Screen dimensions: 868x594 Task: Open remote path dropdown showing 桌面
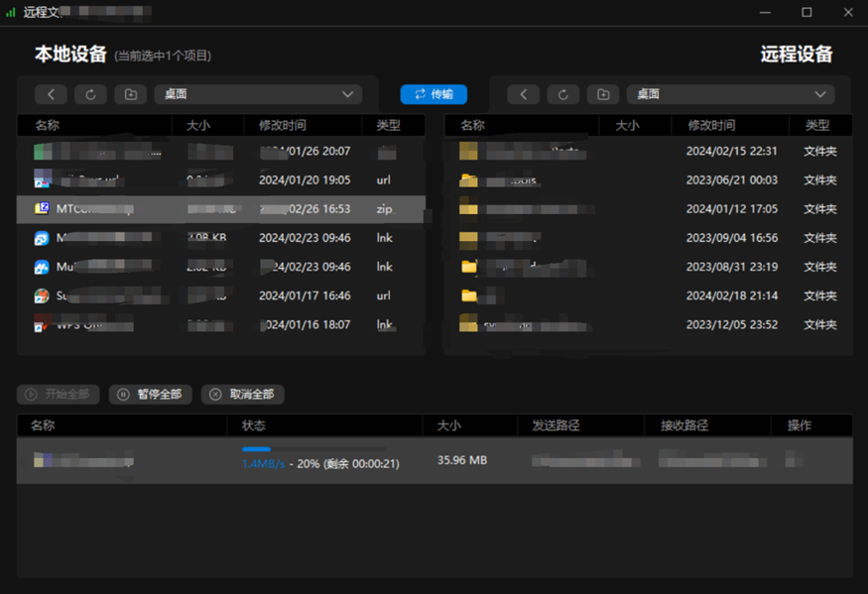coord(731,94)
